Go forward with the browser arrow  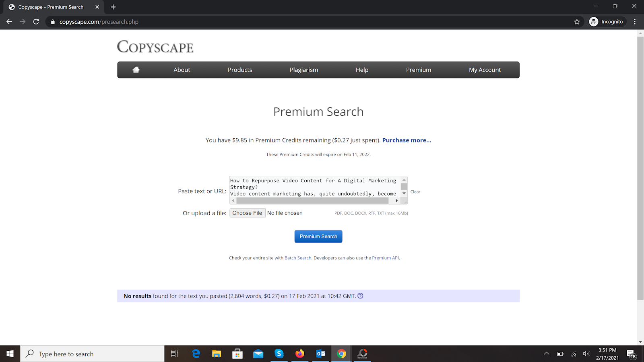(23, 22)
